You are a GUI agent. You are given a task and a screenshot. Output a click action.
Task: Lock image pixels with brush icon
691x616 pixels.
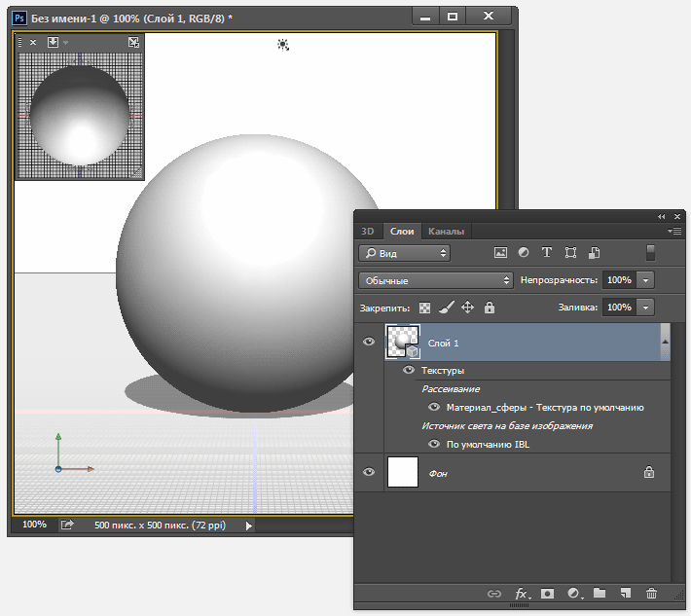pos(446,308)
